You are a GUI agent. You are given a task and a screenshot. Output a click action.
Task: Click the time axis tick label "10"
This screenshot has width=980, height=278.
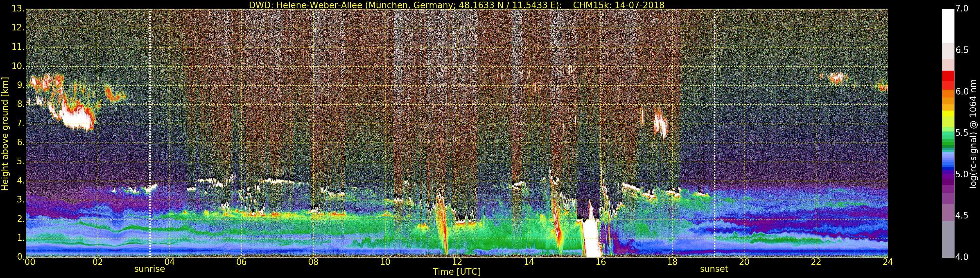[385, 262]
